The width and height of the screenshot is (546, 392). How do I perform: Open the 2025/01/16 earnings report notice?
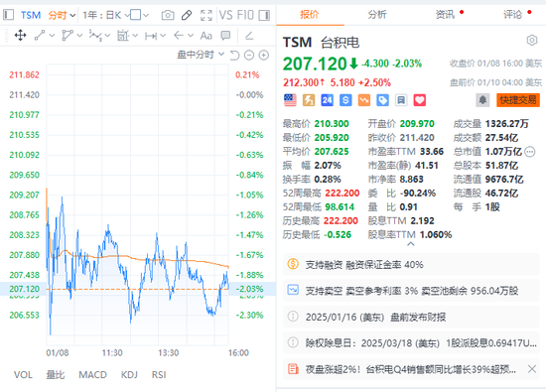411,318
